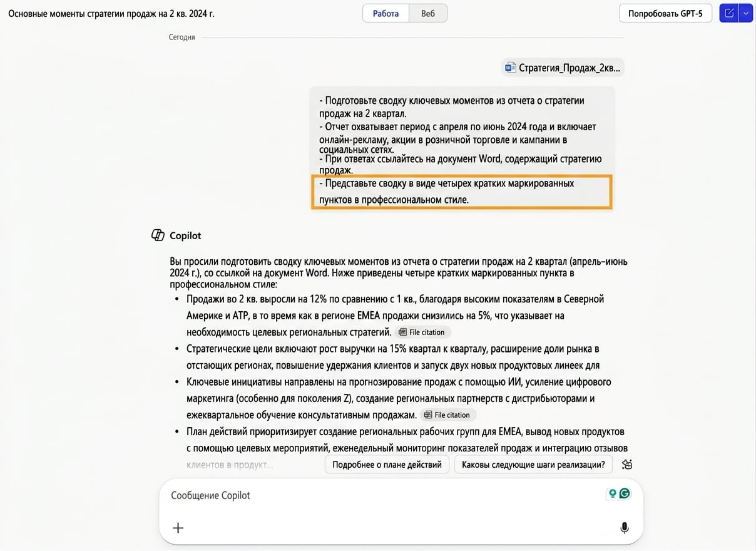Click bullet text Продажи во 2 кв. выросли
The width and height of the screenshot is (756, 551).
(x=395, y=316)
